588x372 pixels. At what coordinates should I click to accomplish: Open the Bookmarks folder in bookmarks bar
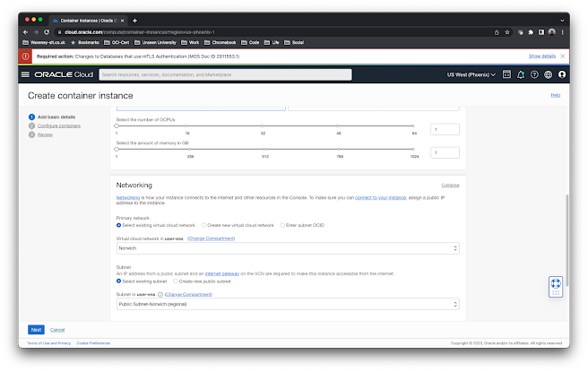point(85,42)
